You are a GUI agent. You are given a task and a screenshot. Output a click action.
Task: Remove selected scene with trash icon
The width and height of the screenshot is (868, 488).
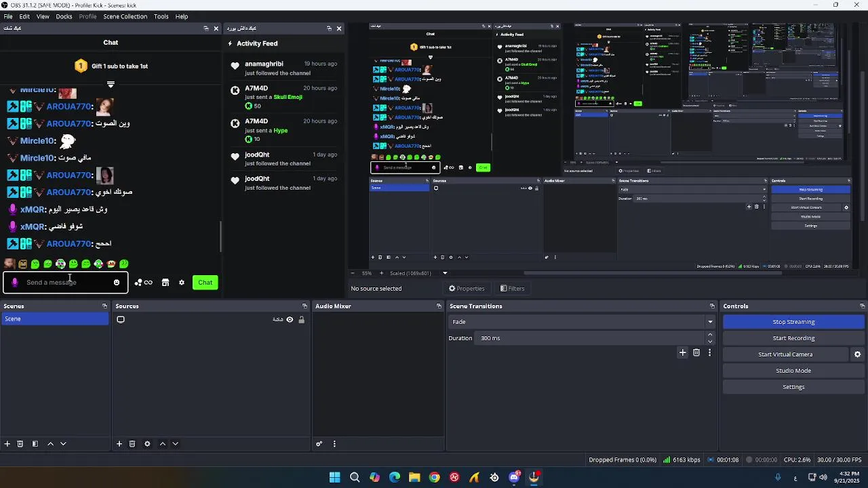pyautogui.click(x=20, y=444)
